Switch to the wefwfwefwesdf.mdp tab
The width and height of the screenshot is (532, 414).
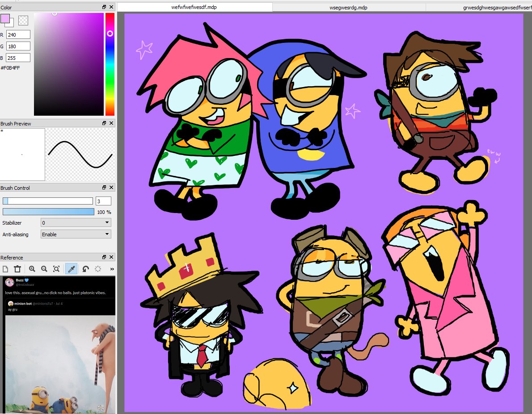[194, 7]
